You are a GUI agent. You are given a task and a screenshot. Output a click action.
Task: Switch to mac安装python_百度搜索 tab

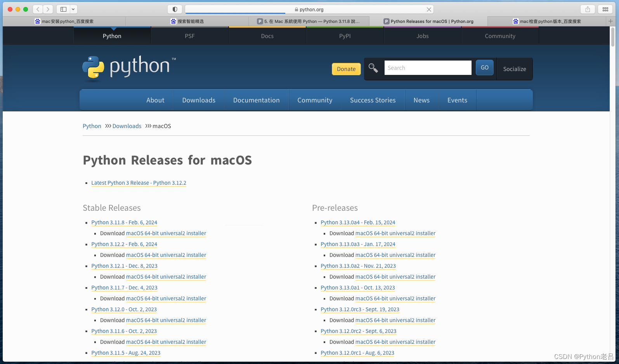tap(64, 21)
